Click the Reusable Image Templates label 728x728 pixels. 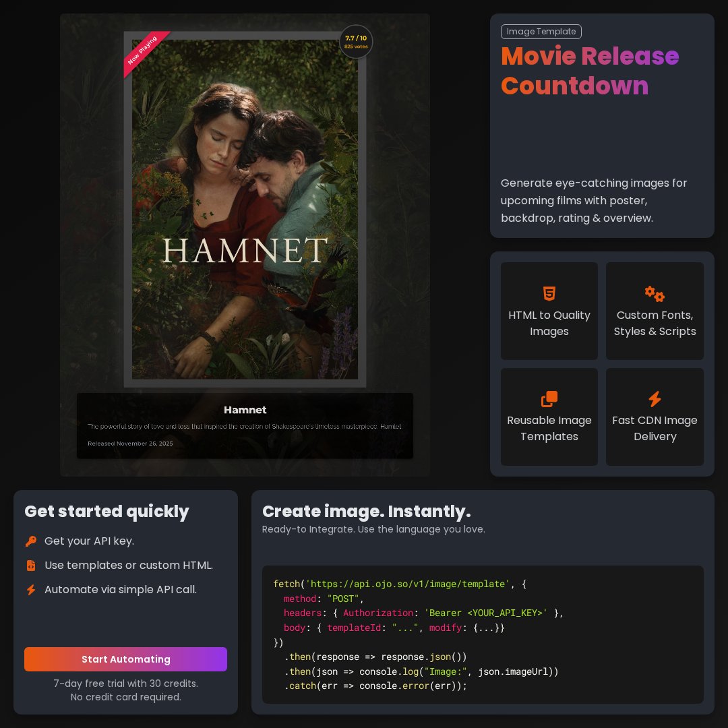pyautogui.click(x=549, y=428)
